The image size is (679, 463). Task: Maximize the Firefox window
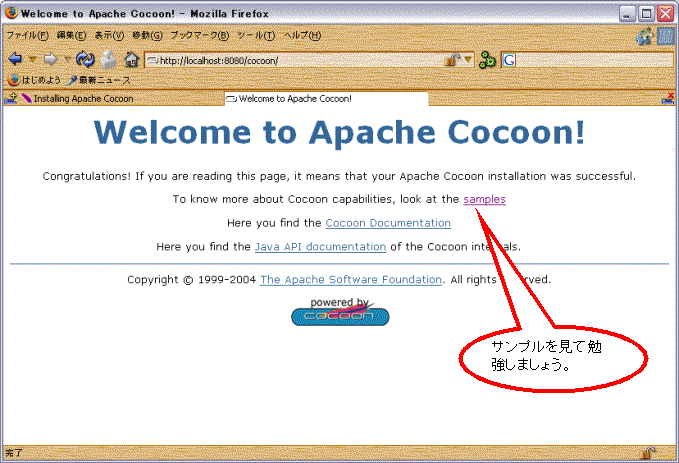(x=647, y=14)
